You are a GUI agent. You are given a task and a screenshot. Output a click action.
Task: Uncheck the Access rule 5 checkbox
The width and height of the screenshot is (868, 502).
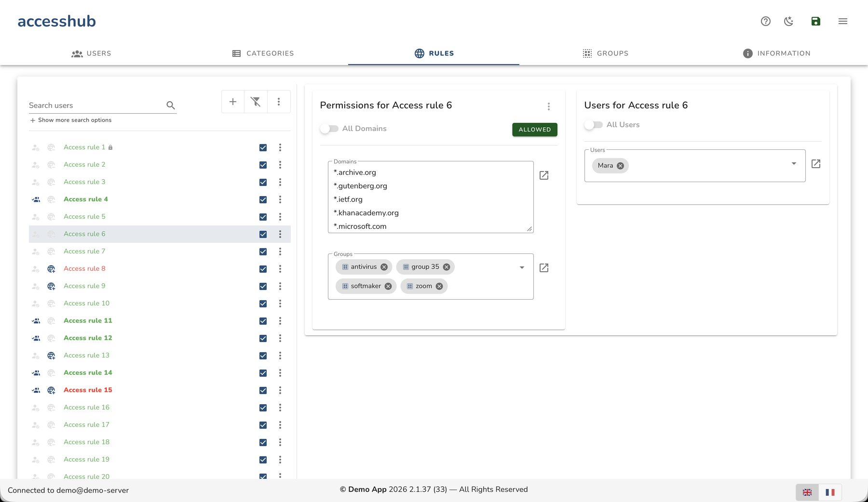click(x=263, y=217)
